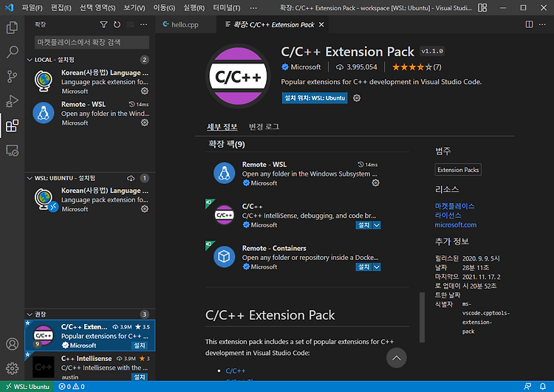The image size is (554, 392).
Task: Open gear next to install location badge
Action: [x=357, y=98]
